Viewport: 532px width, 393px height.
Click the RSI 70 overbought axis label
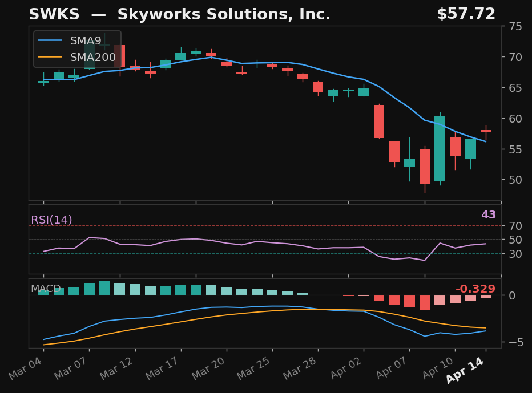click(515, 226)
